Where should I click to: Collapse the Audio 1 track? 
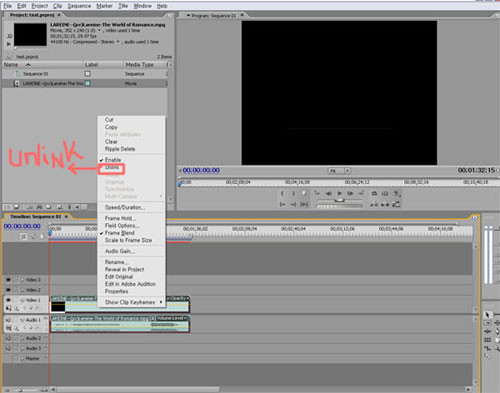point(22,320)
